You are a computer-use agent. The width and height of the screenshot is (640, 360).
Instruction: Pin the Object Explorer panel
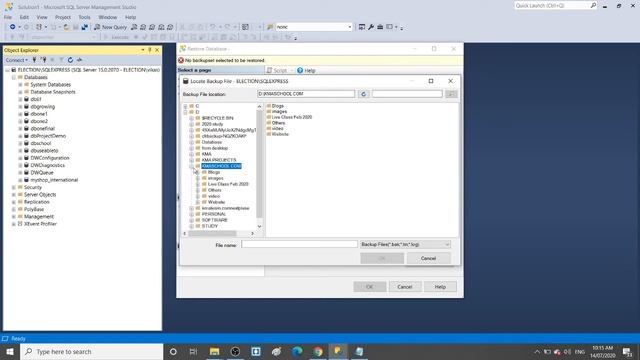coord(150,50)
